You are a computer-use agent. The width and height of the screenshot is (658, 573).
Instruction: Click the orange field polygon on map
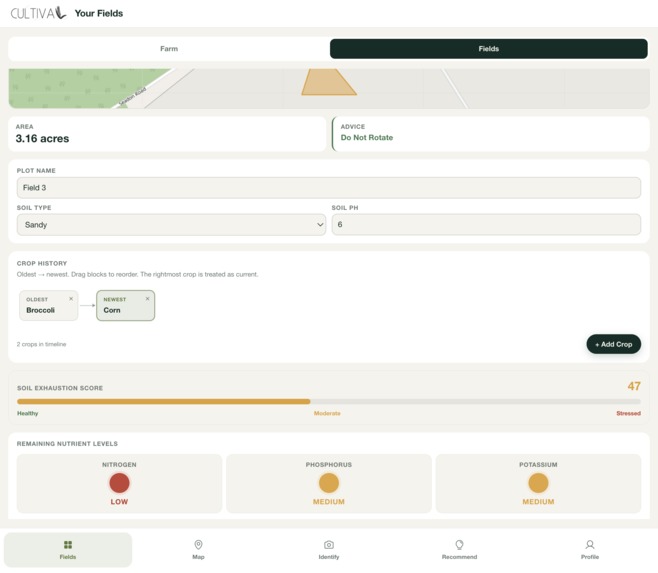tap(329, 82)
